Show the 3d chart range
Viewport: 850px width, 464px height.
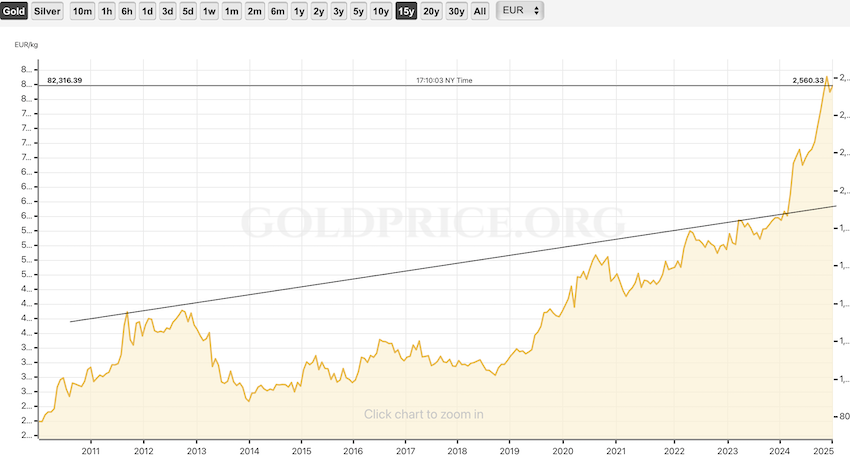click(x=168, y=11)
